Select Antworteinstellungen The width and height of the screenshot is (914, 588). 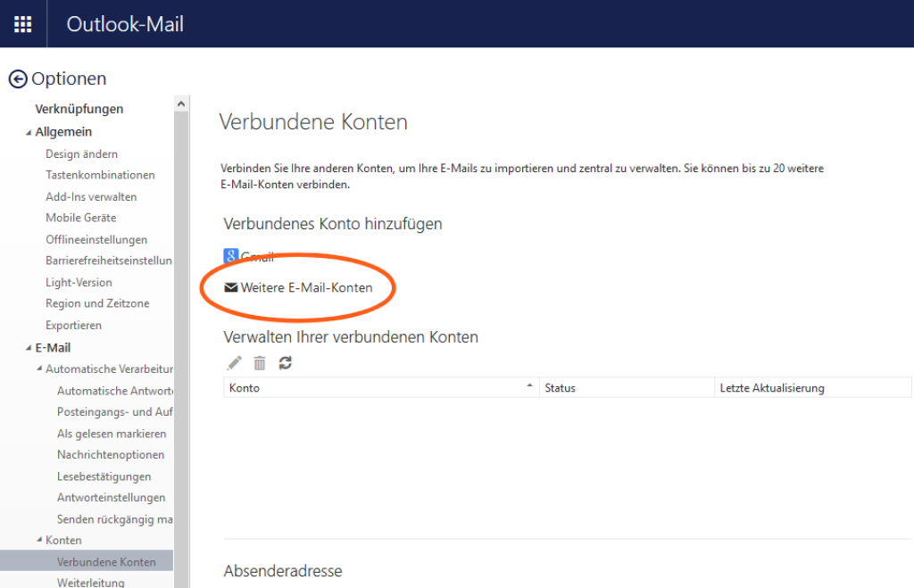[x=112, y=497]
